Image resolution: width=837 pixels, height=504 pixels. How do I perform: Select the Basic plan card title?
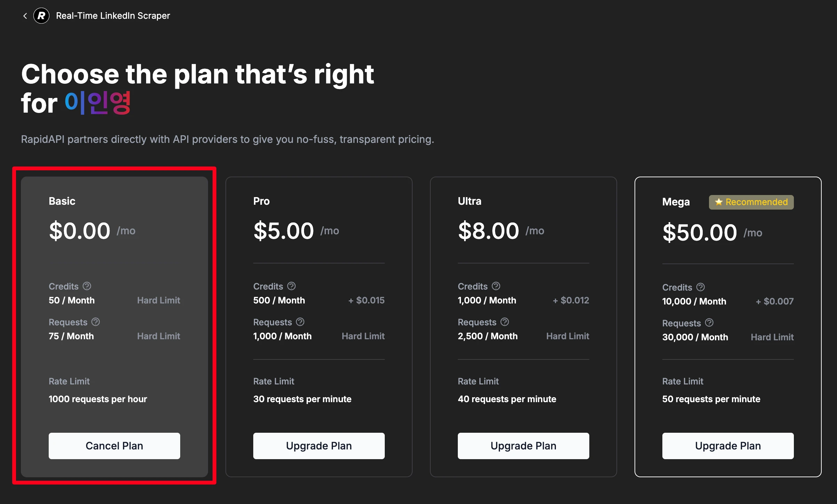tap(62, 201)
